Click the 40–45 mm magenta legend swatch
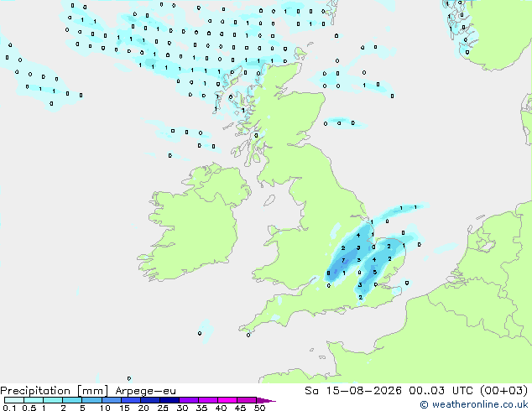The width and height of the screenshot is (532, 411). click(x=227, y=400)
